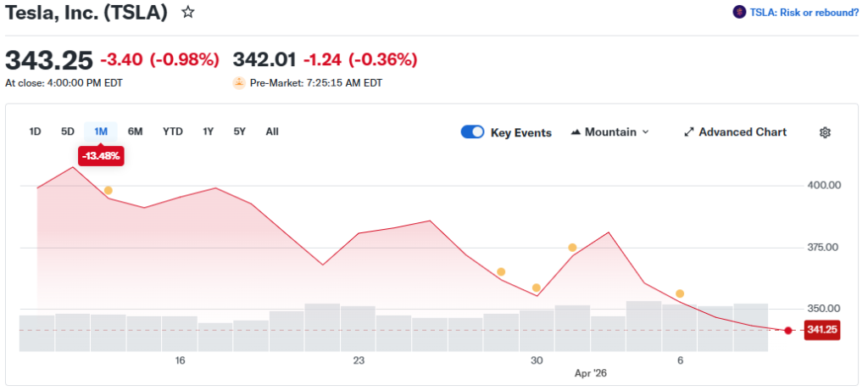Click the red 341.25 current price label

tap(821, 330)
